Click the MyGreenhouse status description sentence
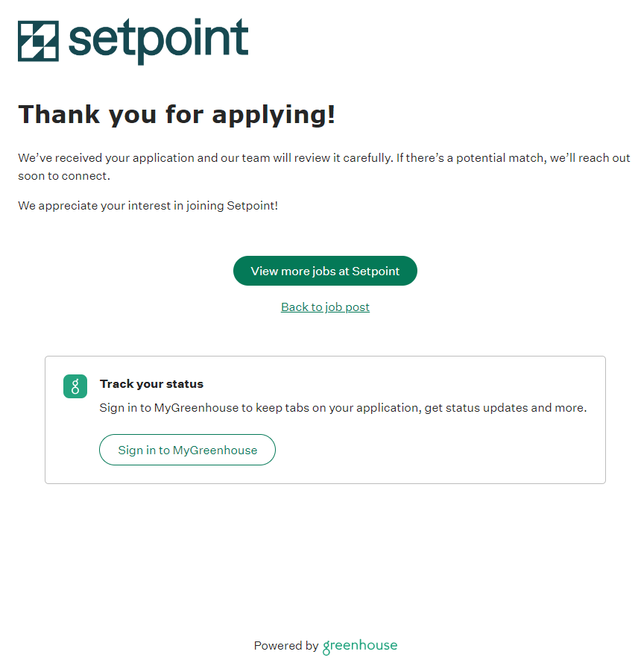This screenshot has height=672, width=638. click(x=343, y=408)
